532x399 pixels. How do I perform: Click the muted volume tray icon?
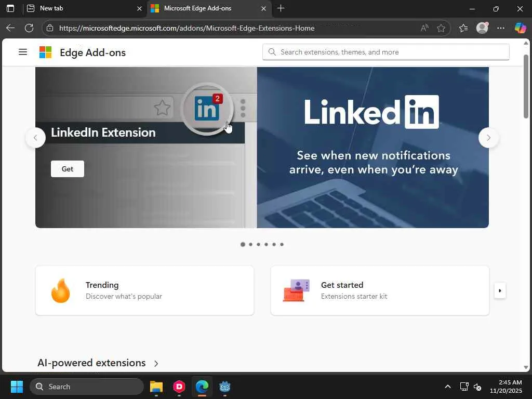(477, 387)
